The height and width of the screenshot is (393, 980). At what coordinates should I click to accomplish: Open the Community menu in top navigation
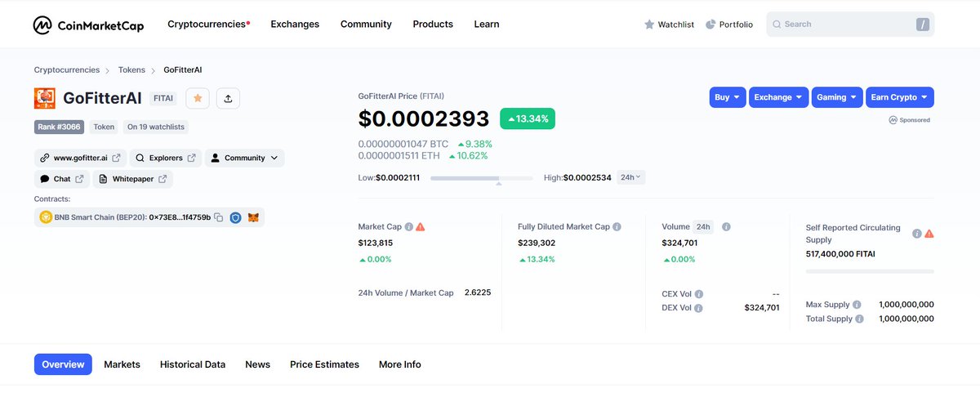pos(366,25)
